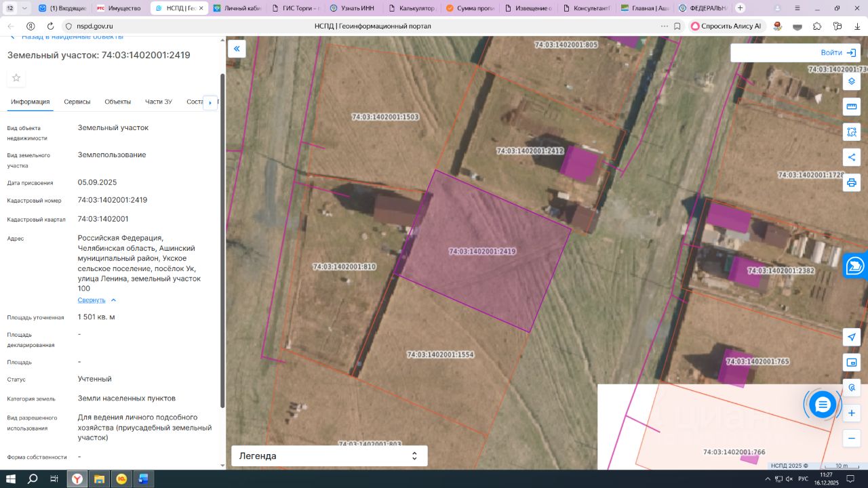868x488 pixels.
Task: Select the highlighted parcel 74:03:1402001:2419 on map
Action: tap(482, 251)
